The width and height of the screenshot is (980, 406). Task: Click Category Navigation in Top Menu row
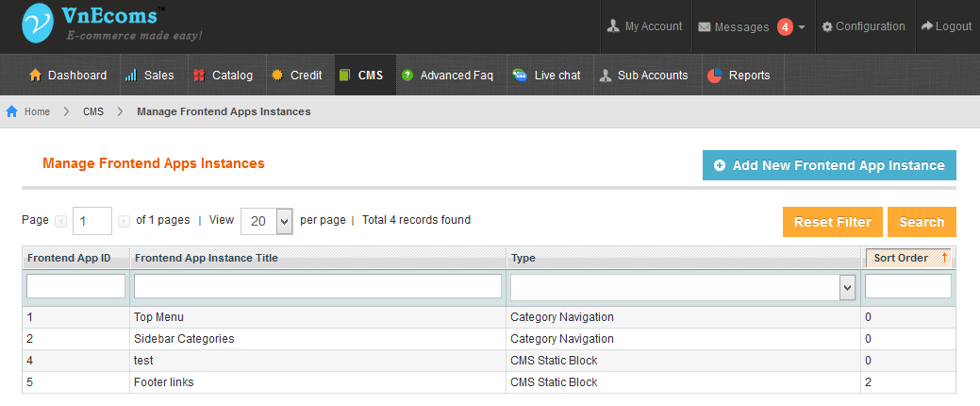point(562,317)
